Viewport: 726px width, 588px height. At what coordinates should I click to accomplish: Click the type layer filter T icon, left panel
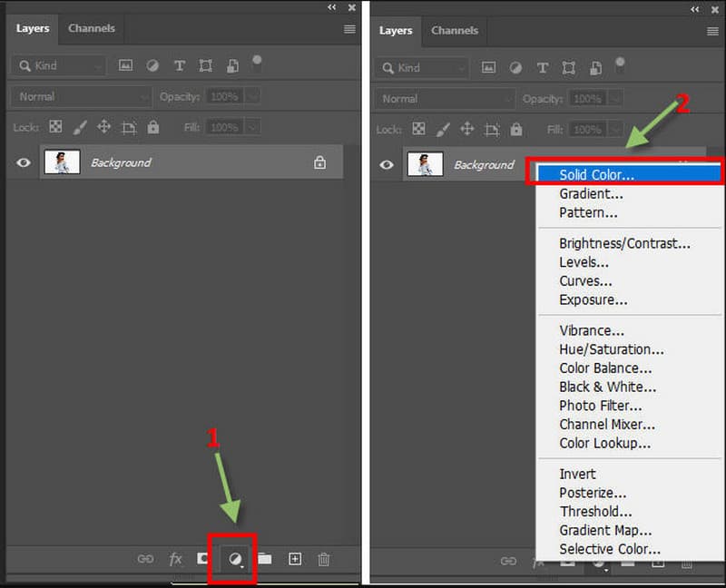pyautogui.click(x=180, y=66)
